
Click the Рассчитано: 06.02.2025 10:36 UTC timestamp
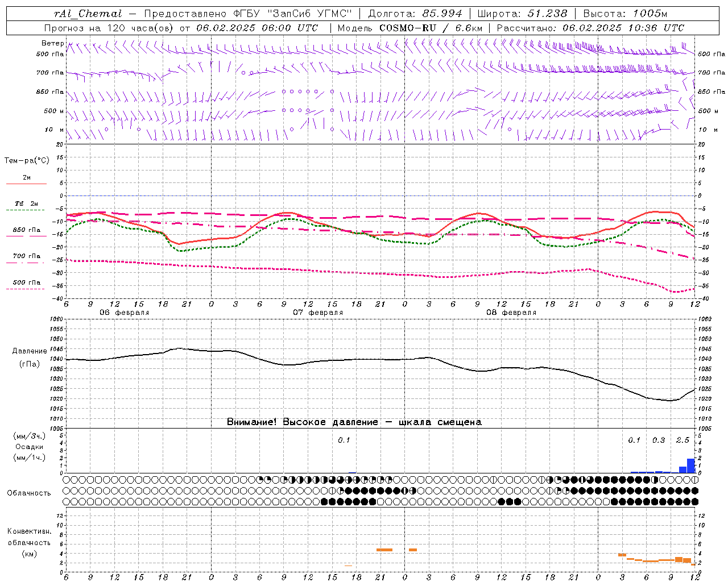click(x=590, y=28)
